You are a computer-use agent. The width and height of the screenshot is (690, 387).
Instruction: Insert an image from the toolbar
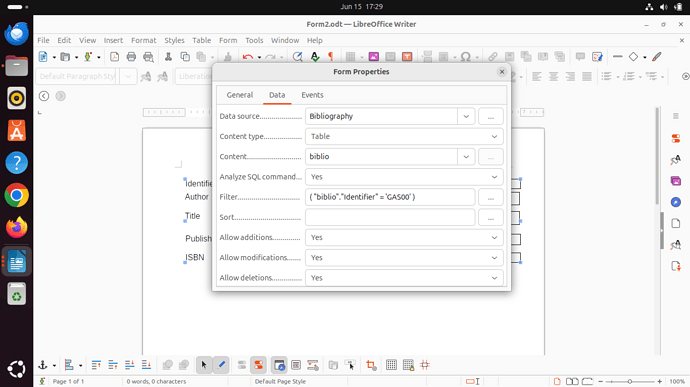tap(374, 57)
